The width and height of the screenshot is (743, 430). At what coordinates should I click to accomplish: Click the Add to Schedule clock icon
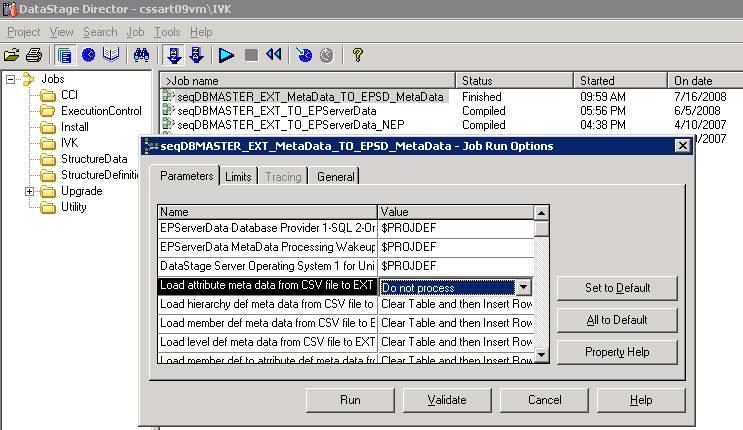click(304, 55)
